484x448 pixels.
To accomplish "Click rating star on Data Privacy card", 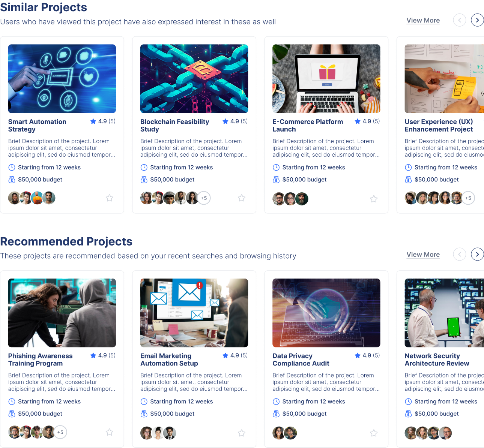I will point(358,355).
